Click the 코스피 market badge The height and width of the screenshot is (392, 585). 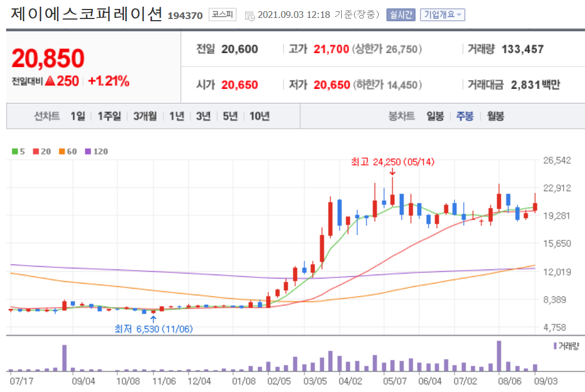point(223,15)
